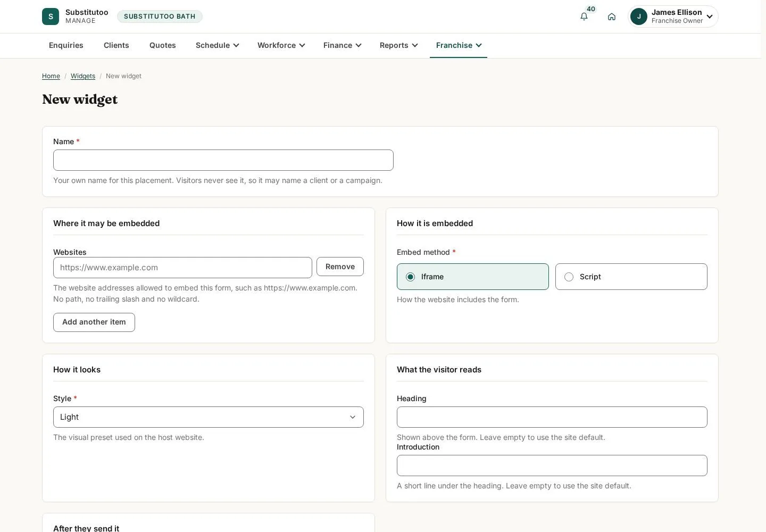The height and width of the screenshot is (532, 766).
Task: Click the 'New widget' page heading
Action: 80,99
